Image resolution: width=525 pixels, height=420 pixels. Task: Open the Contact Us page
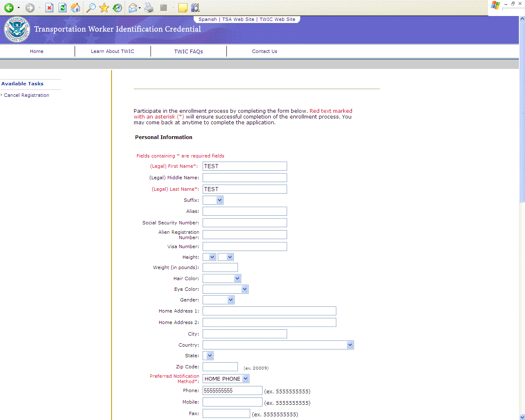pos(264,51)
